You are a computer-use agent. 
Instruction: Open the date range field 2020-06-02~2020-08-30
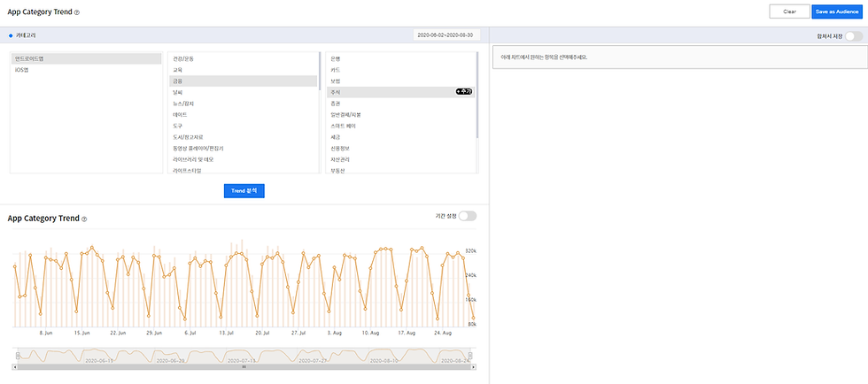point(447,35)
